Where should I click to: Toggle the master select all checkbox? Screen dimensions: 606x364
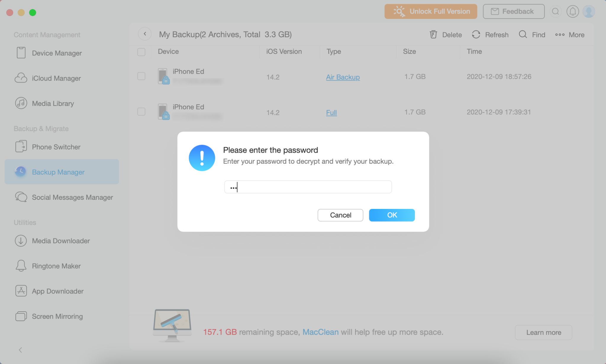[141, 51]
